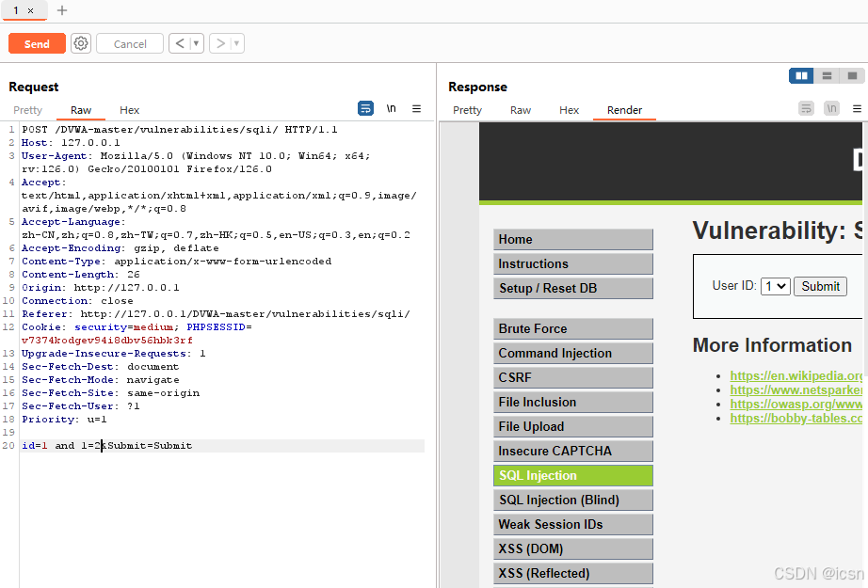This screenshot has height=588, width=868.
Task: Switch Request view to Pretty
Action: tap(27, 110)
